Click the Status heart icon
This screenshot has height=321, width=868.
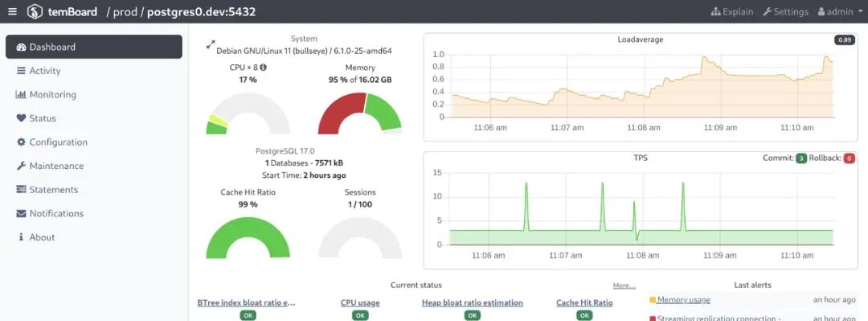click(21, 118)
